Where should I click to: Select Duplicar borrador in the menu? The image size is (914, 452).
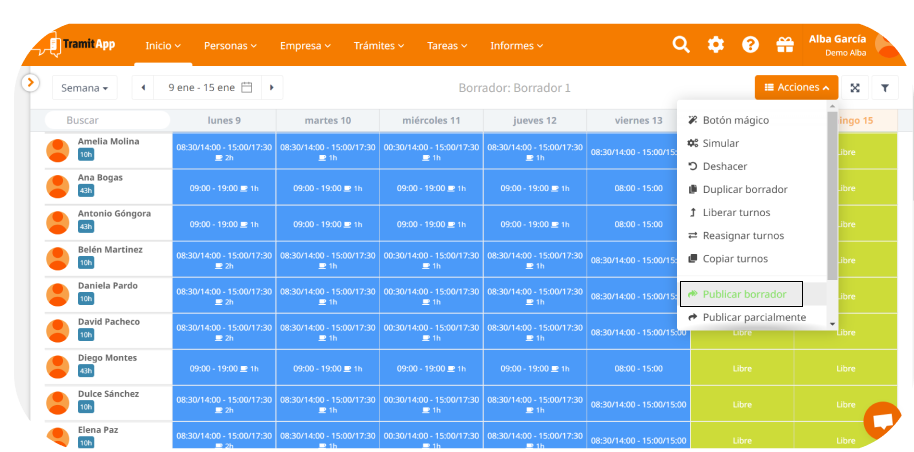(744, 189)
